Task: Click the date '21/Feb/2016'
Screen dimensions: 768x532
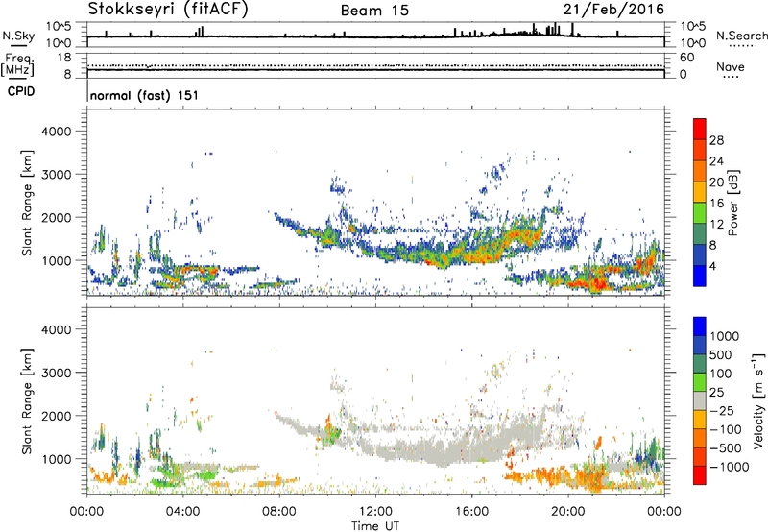Action: pos(613,9)
